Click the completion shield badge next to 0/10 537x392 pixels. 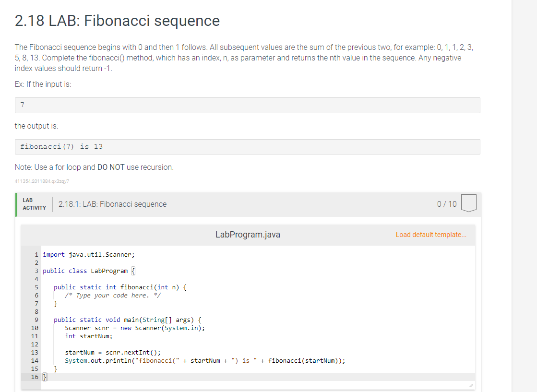coord(468,203)
